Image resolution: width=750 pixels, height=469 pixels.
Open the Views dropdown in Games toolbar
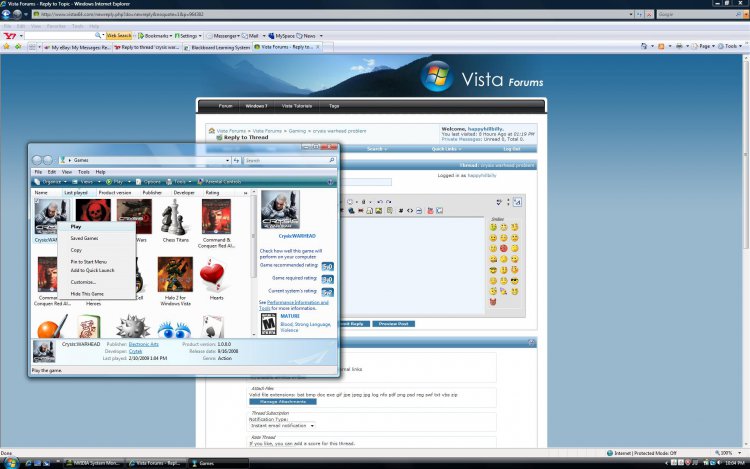pos(87,182)
